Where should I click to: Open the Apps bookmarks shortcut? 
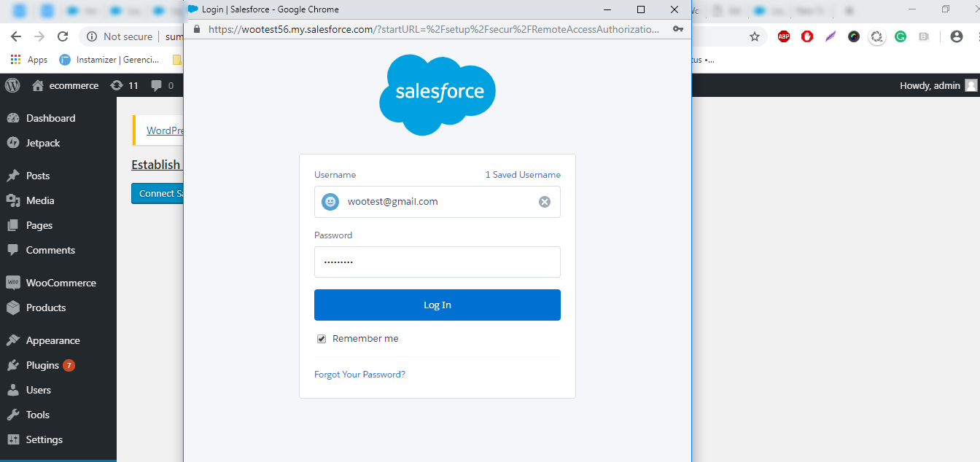[29, 60]
